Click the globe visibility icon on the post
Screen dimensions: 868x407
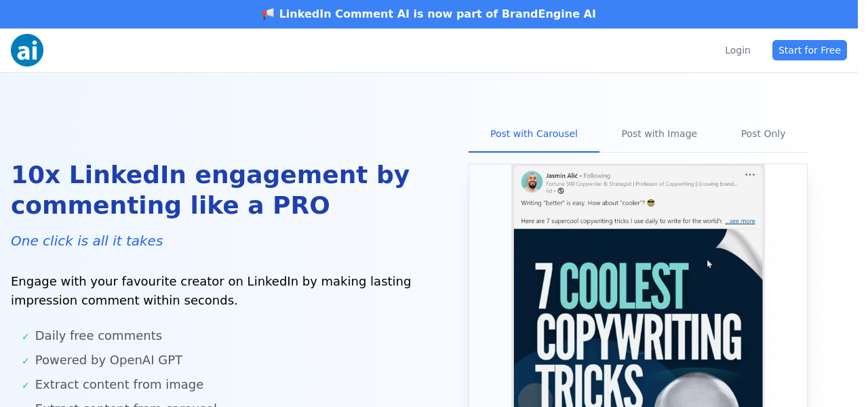coord(561,191)
